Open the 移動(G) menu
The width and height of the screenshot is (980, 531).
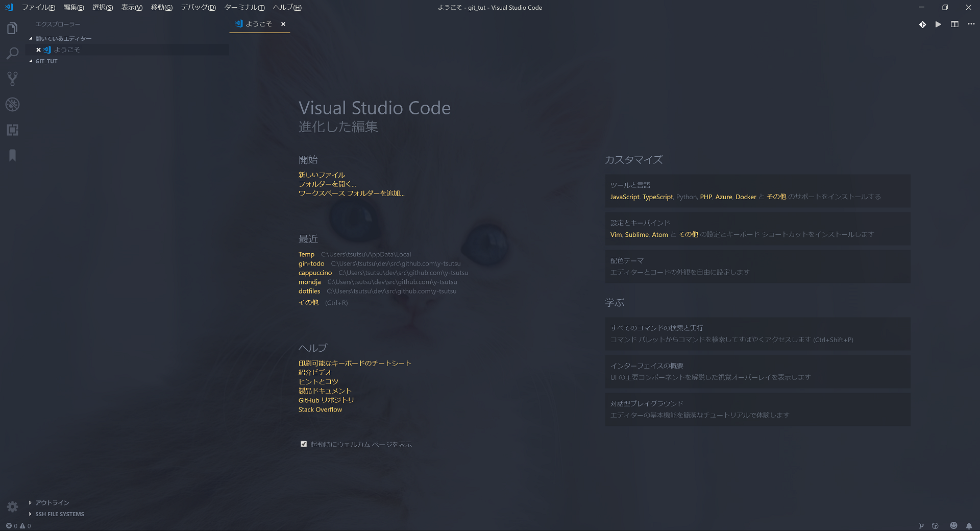pos(162,7)
